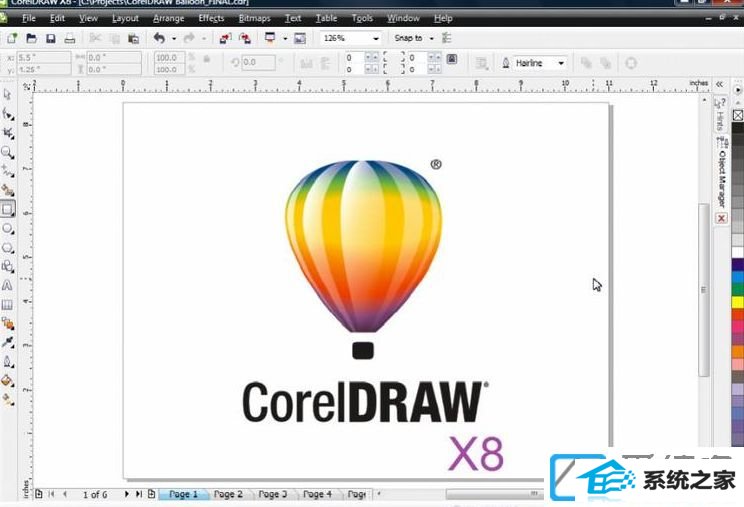This screenshot has width=744, height=507.
Task: Open the Hints docker tab
Action: click(x=720, y=114)
